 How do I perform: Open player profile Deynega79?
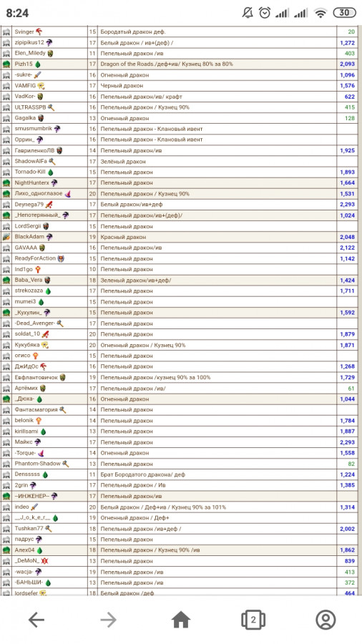point(29,204)
